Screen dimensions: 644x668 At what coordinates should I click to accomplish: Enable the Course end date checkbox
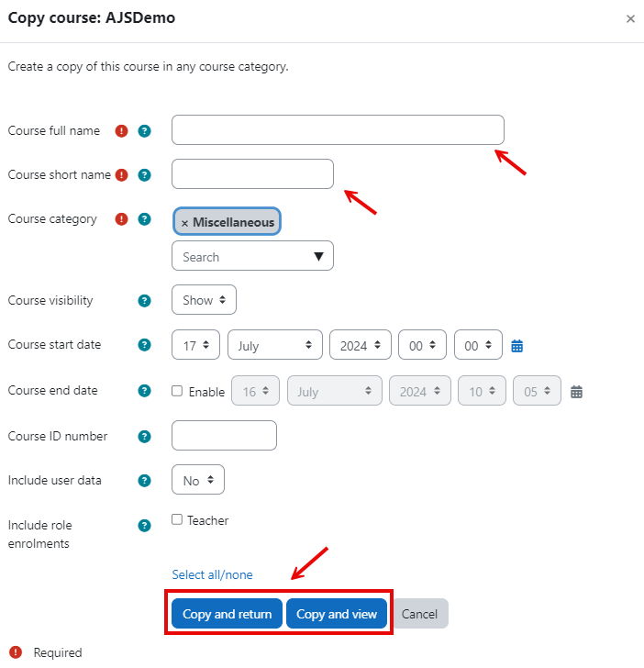pyautogui.click(x=177, y=391)
